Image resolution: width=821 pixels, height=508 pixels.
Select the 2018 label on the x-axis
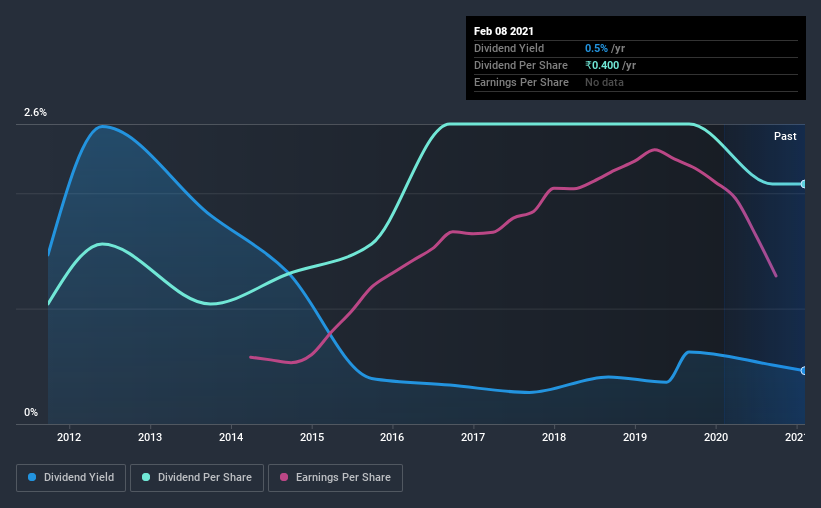click(554, 437)
